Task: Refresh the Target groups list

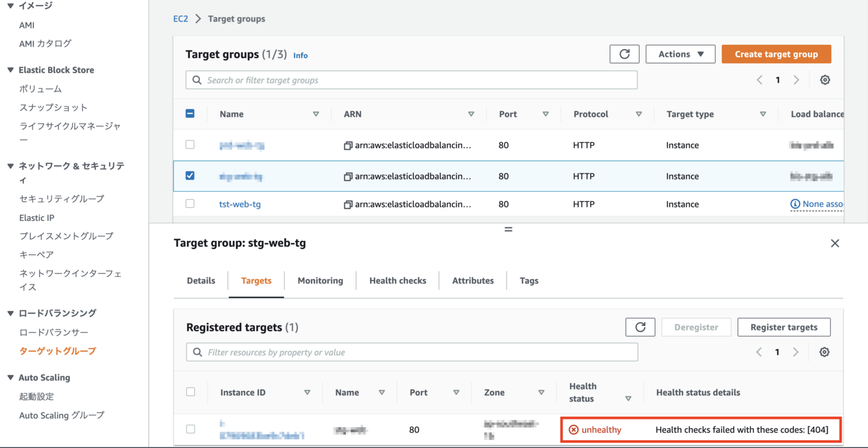Action: click(624, 54)
